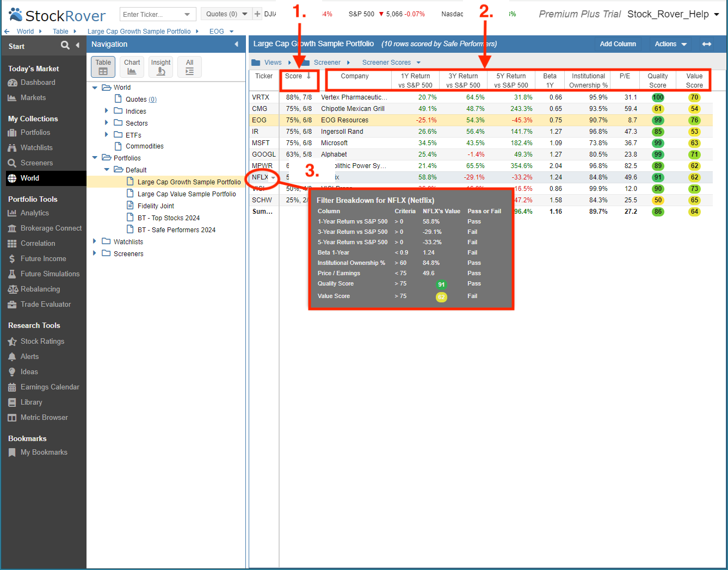728x570 pixels.
Task: Switch Navigation to All view
Action: [x=190, y=67]
